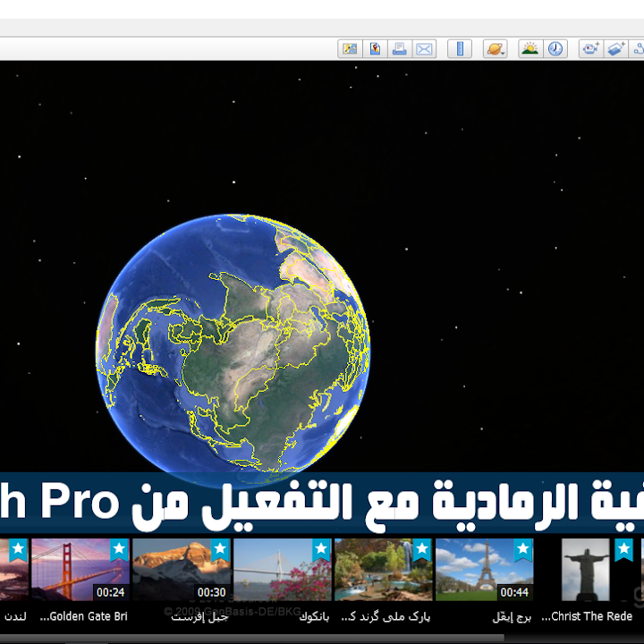
Task: Click the 00:30 duration label
Action: tap(211, 592)
